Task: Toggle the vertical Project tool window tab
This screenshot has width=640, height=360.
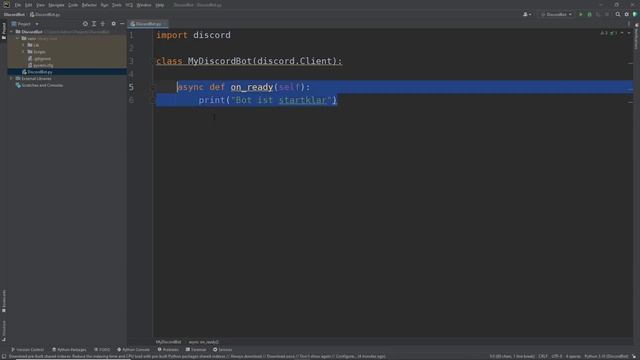Action: click(x=4, y=31)
